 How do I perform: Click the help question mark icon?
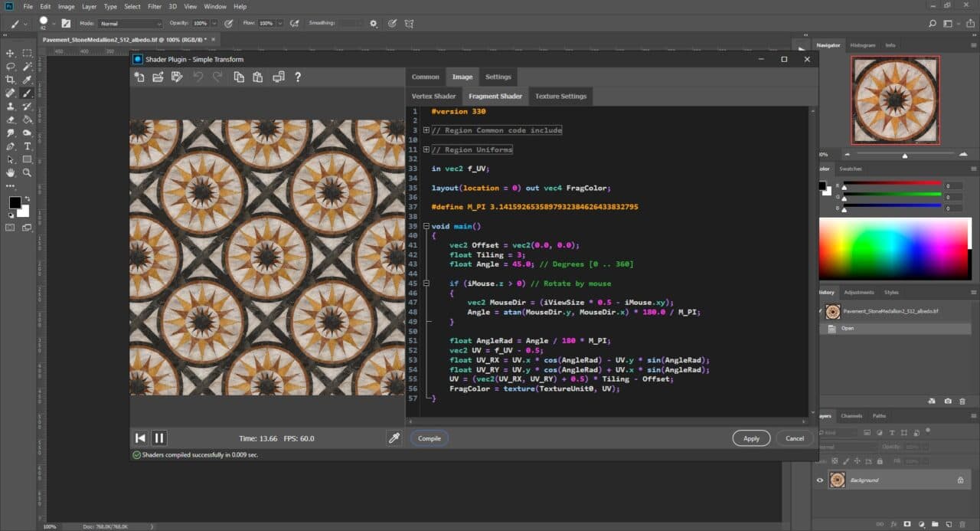pyautogui.click(x=298, y=77)
